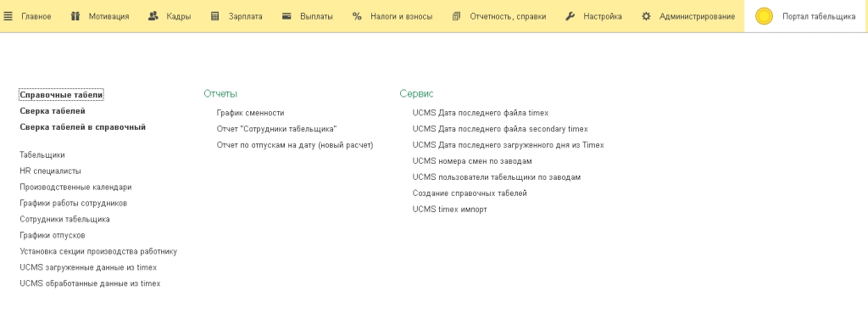The height and width of the screenshot is (314, 868).
Task: Click the documents icon for Отчетность, справки
Action: click(x=456, y=16)
